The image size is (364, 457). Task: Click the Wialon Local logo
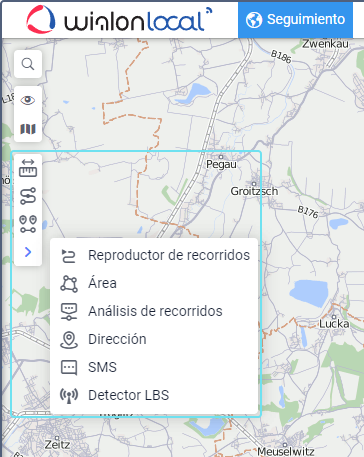pyautogui.click(x=119, y=19)
